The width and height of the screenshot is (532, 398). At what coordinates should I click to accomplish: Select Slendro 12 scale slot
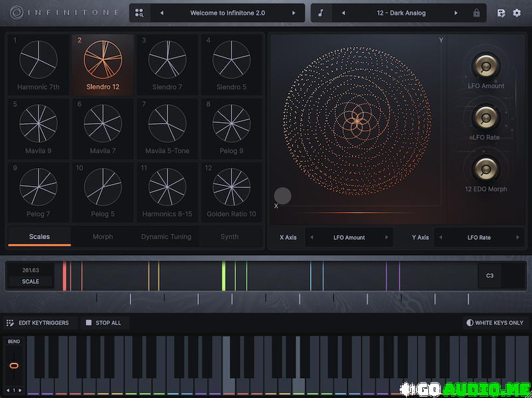103,64
